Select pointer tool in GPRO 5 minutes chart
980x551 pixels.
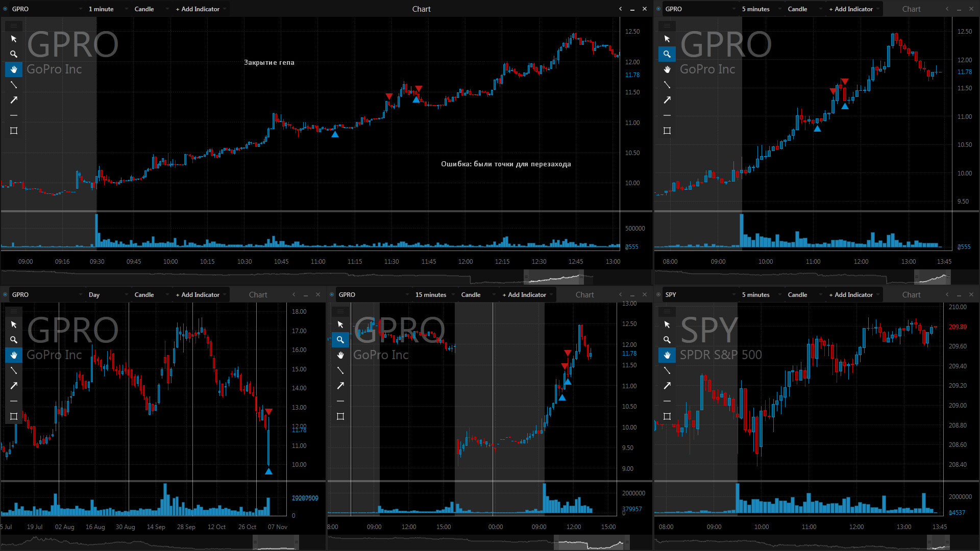(x=667, y=39)
